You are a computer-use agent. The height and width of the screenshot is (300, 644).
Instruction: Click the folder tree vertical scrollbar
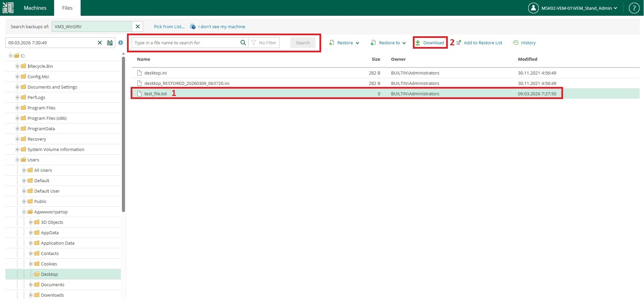123,134
